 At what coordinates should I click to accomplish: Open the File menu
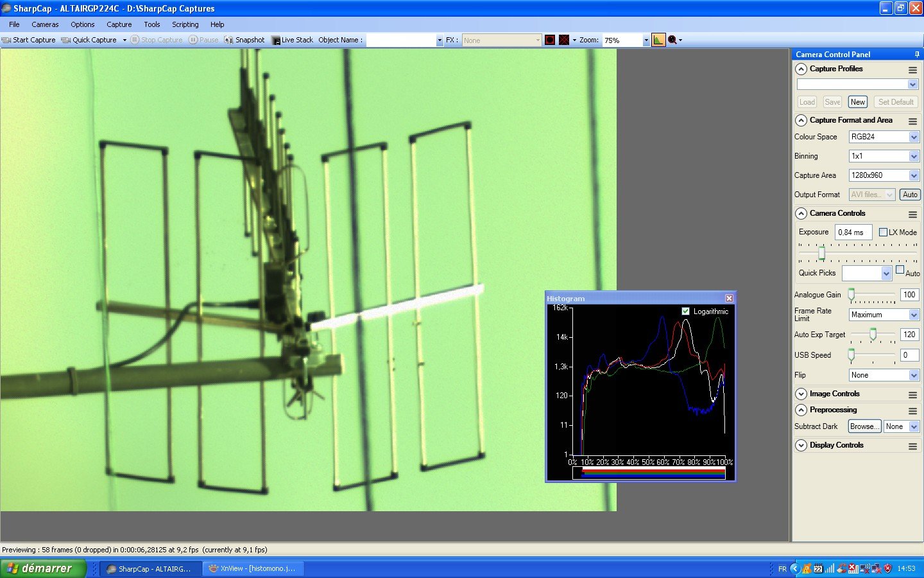tap(14, 24)
